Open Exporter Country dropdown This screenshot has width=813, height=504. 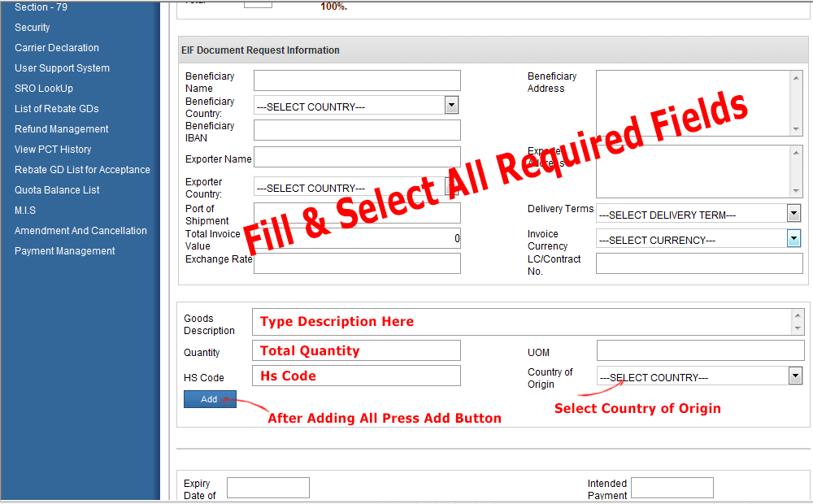point(356,186)
